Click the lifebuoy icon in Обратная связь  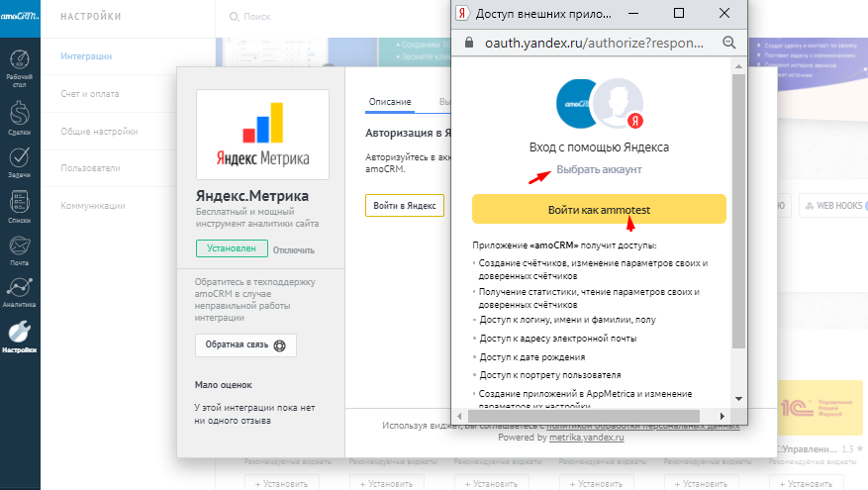[x=279, y=345]
